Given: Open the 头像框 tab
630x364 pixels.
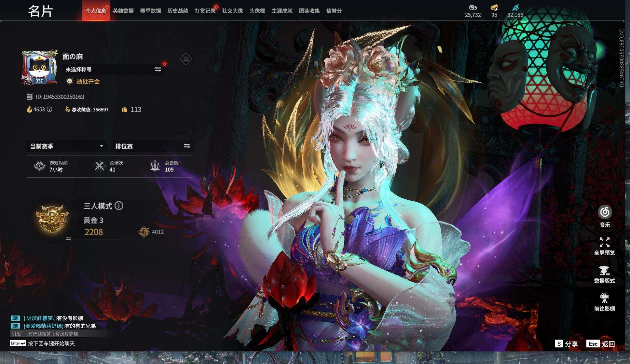Looking at the screenshot, I should tap(257, 11).
